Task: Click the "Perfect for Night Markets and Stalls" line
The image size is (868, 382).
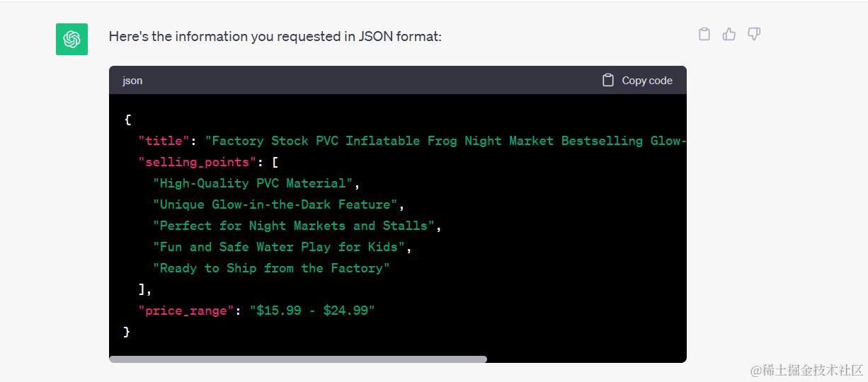Action: [294, 226]
